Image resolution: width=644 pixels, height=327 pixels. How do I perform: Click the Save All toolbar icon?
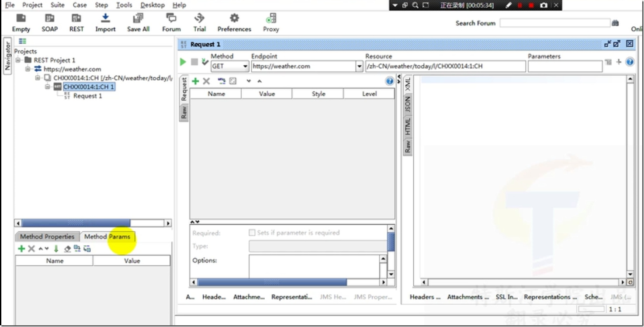coord(138,18)
